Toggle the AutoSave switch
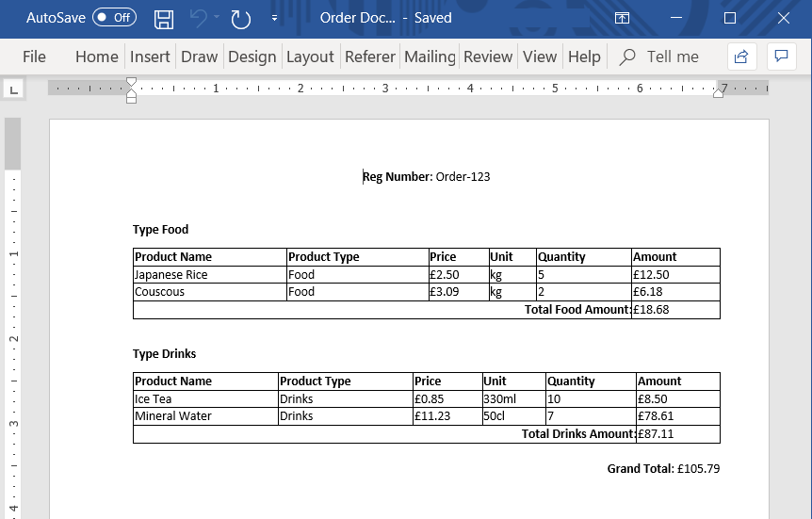 click(x=113, y=18)
